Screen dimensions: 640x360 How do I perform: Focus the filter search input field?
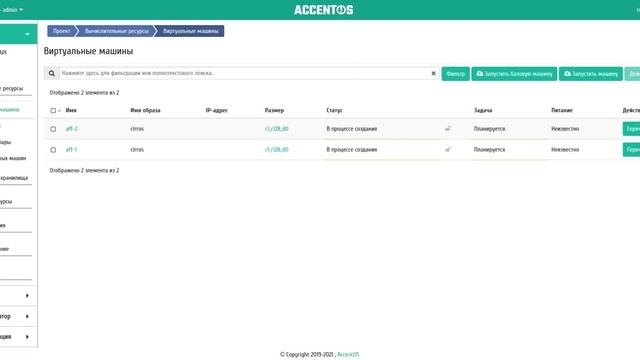point(245,73)
